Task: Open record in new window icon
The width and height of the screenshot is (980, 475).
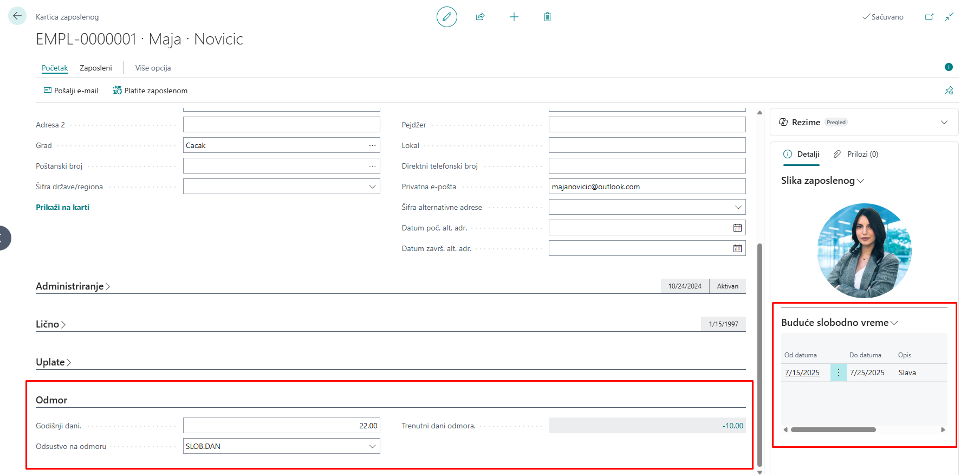Action: pyautogui.click(x=929, y=17)
